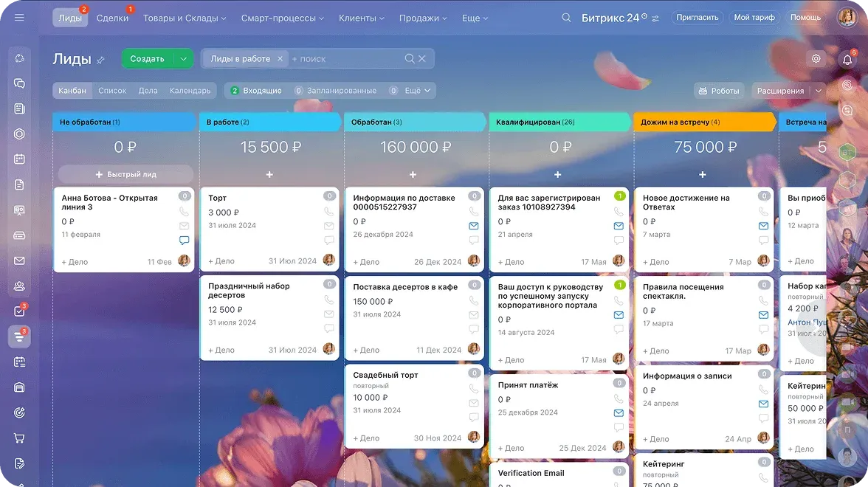868x487 pixels.
Task: Open the Роботы panel button
Action: click(x=719, y=90)
